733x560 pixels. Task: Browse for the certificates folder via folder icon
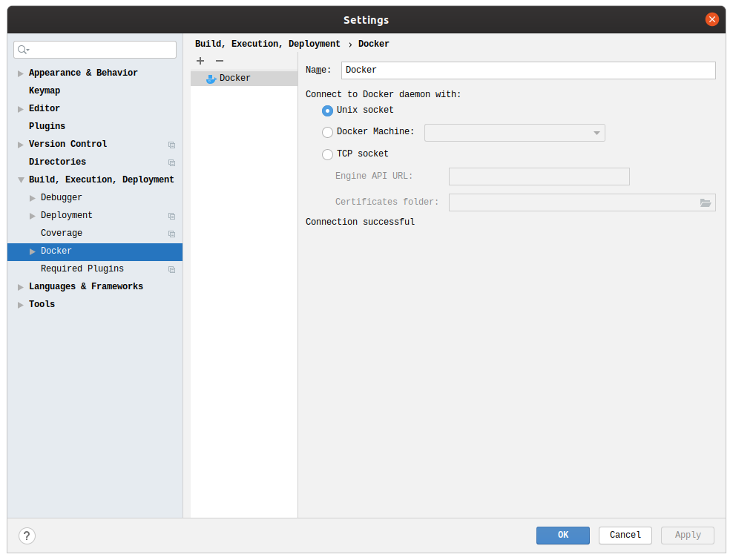click(x=706, y=202)
